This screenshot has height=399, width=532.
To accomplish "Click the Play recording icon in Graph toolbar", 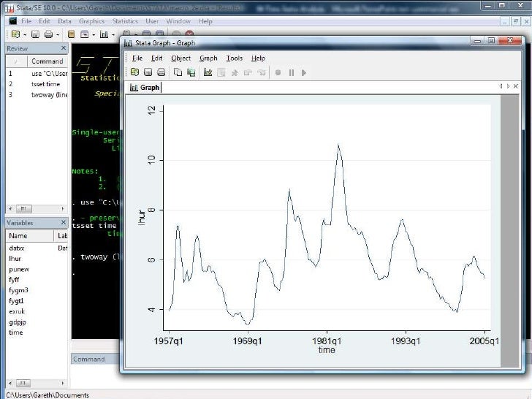I will 303,72.
